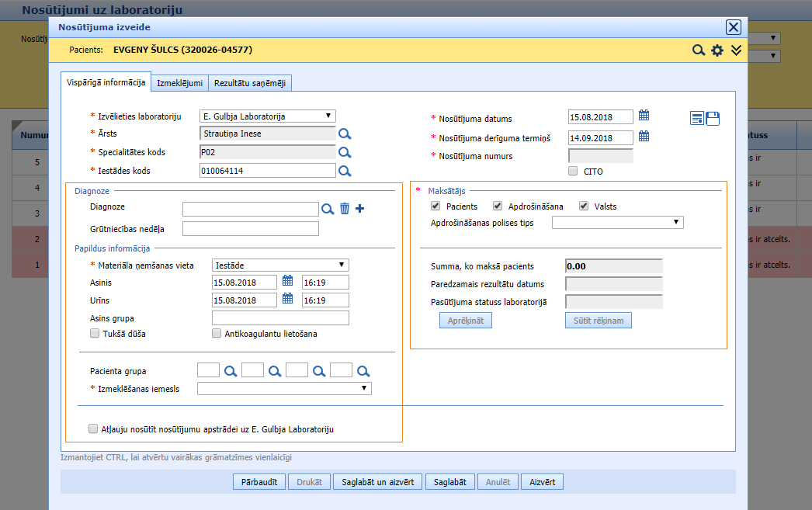Open the settings gear in patient bar
Image resolution: width=812 pixels, height=510 pixels.
coord(717,50)
